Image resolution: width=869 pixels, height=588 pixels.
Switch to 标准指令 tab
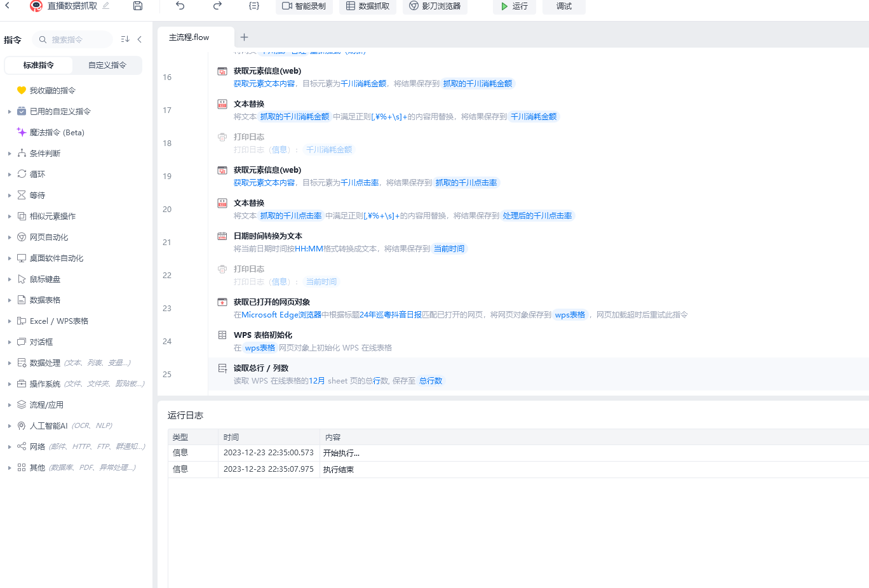39,65
